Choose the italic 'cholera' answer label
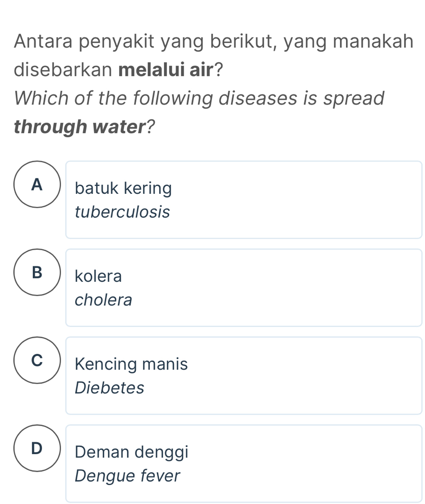 104,300
